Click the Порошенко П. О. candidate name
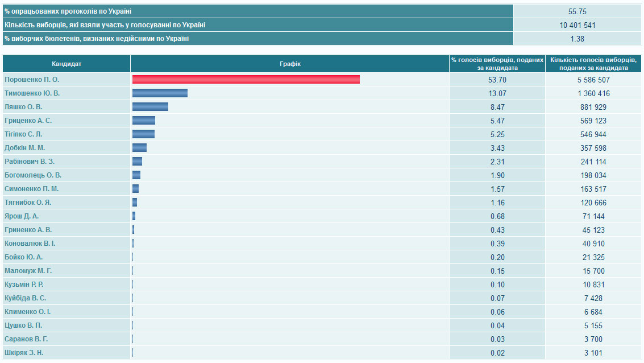The width and height of the screenshot is (644, 363). click(x=32, y=80)
